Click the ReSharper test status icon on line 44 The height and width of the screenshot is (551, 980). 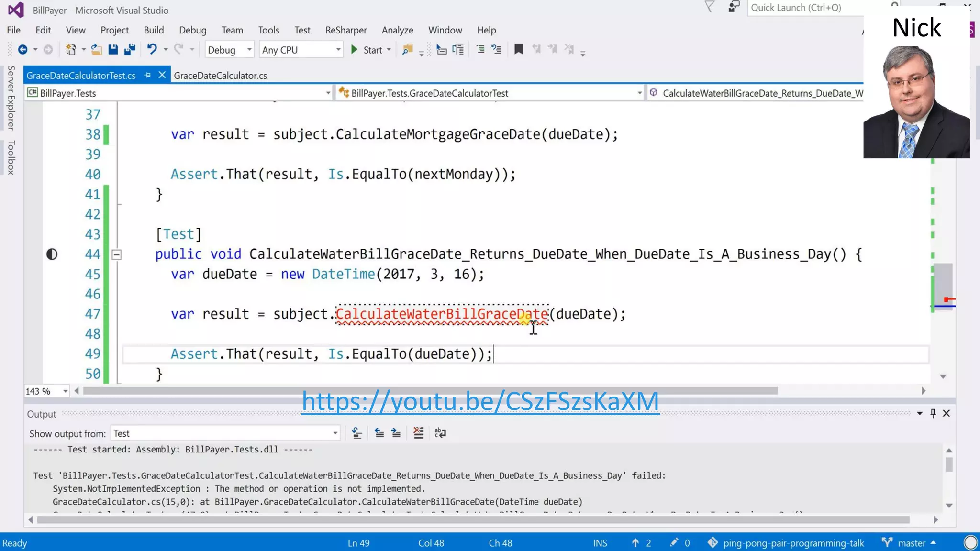[52, 254]
